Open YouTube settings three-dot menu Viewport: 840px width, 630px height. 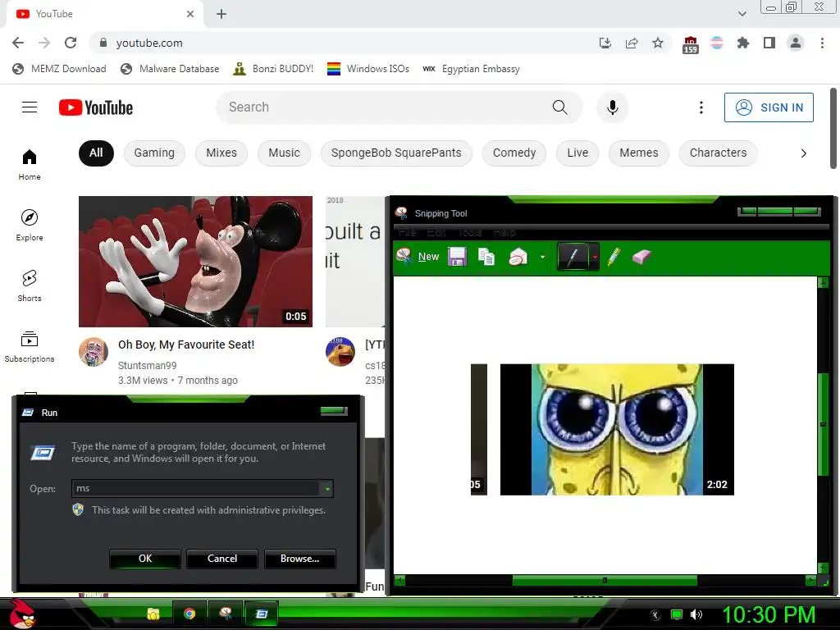tap(701, 107)
